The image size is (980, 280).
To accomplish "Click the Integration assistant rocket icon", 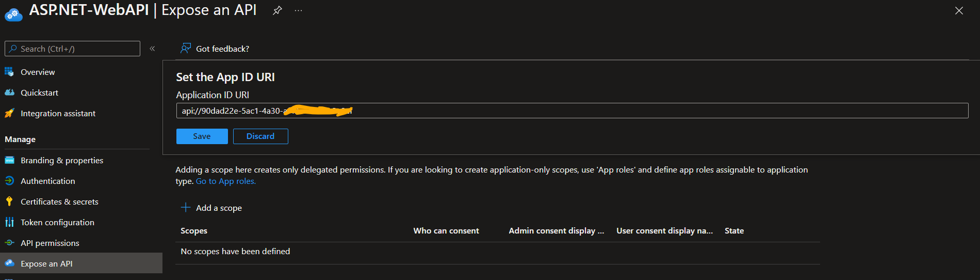I will (9, 113).
